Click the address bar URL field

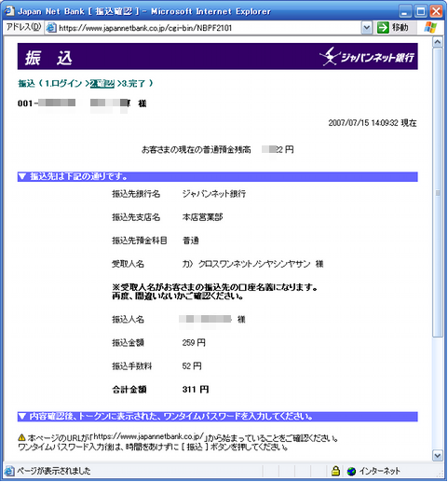click(204, 28)
